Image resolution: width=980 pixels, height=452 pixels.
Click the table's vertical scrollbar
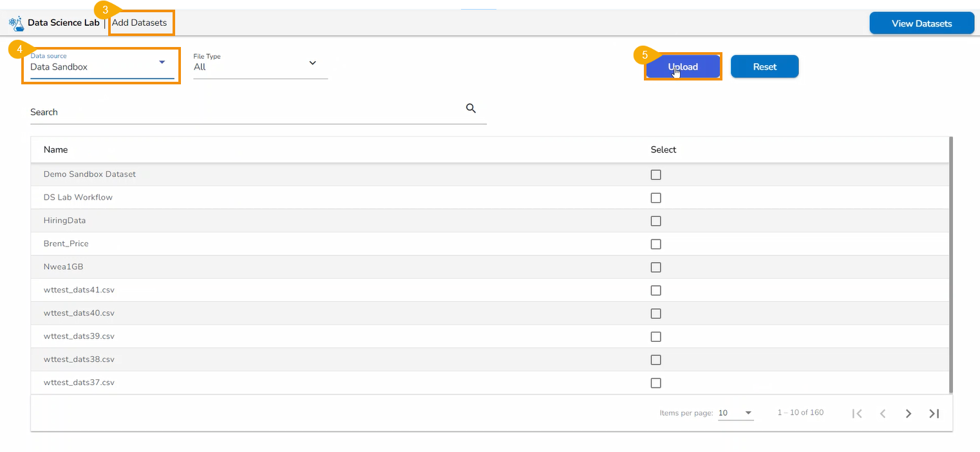pyautogui.click(x=950, y=264)
